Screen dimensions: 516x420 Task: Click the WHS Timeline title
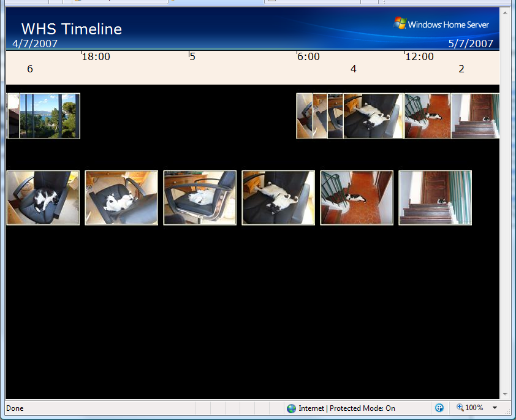pyautogui.click(x=72, y=29)
